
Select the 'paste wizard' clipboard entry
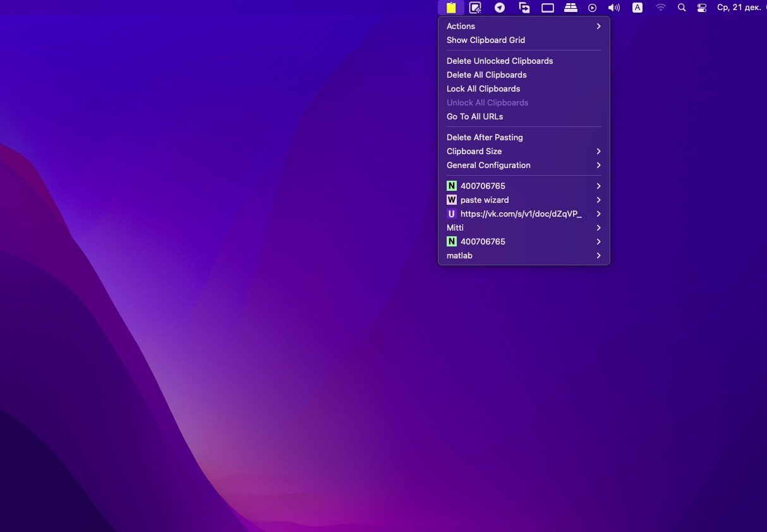click(484, 200)
